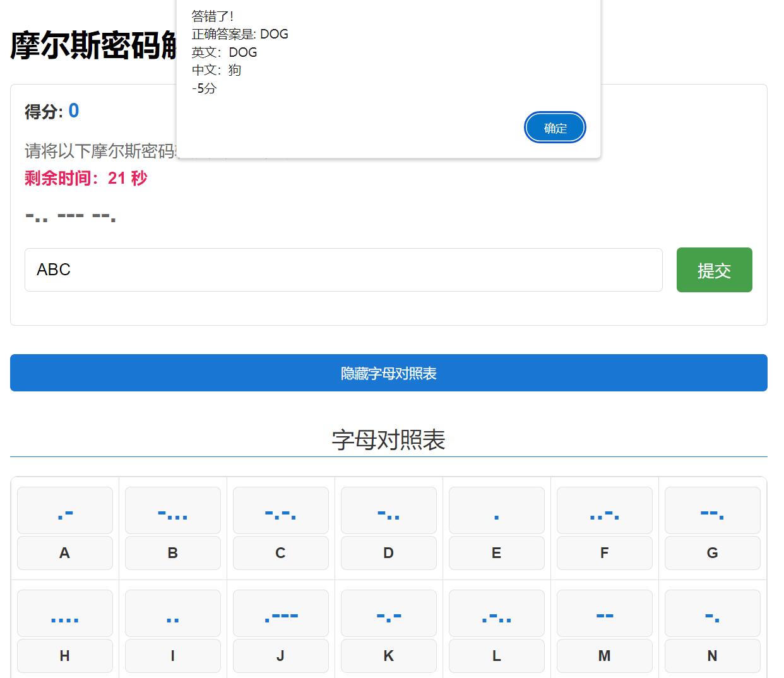Click the letter A cell

click(x=65, y=553)
